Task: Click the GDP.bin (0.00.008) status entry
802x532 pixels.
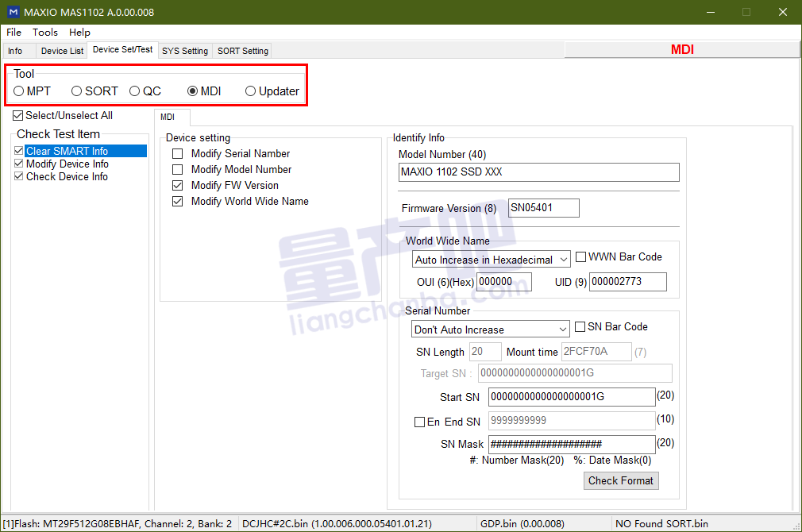Action: click(522, 524)
